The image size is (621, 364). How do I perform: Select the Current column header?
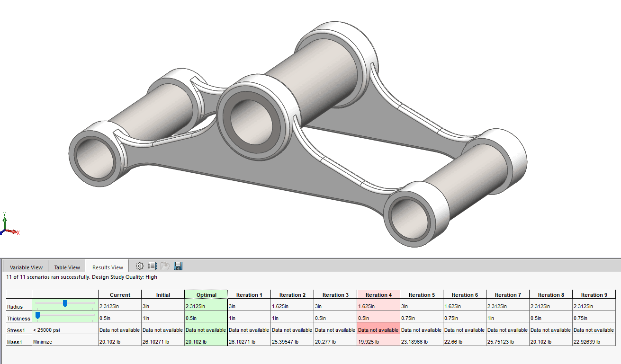[120, 295]
